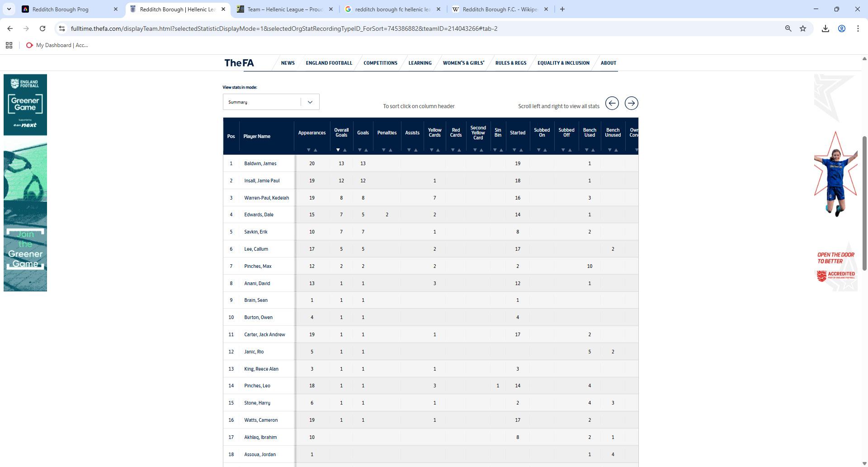Sort Bench Unused ascending with the up arrow
868x467 pixels.
(616, 150)
